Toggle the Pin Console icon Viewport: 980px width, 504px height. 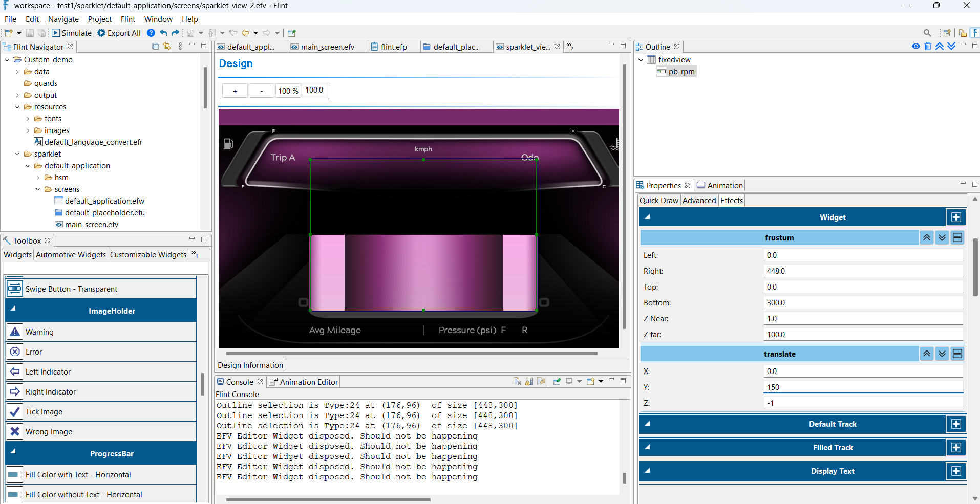[557, 382]
